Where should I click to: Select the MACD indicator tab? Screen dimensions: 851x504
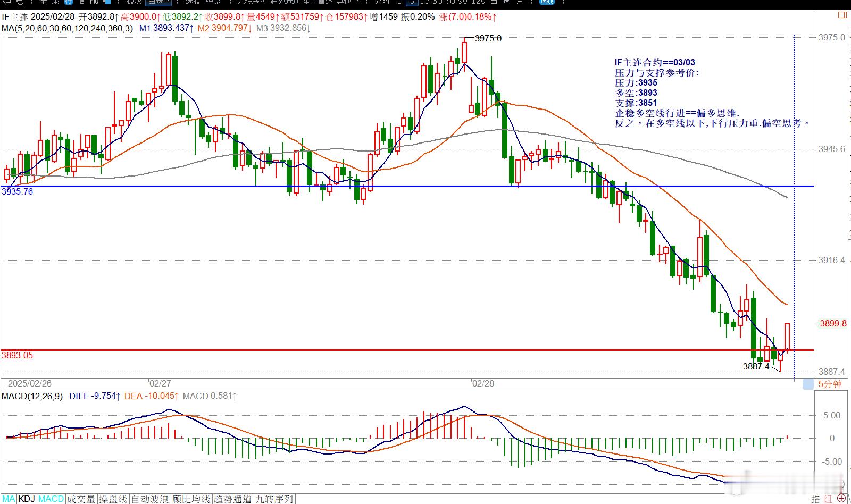tap(51, 499)
